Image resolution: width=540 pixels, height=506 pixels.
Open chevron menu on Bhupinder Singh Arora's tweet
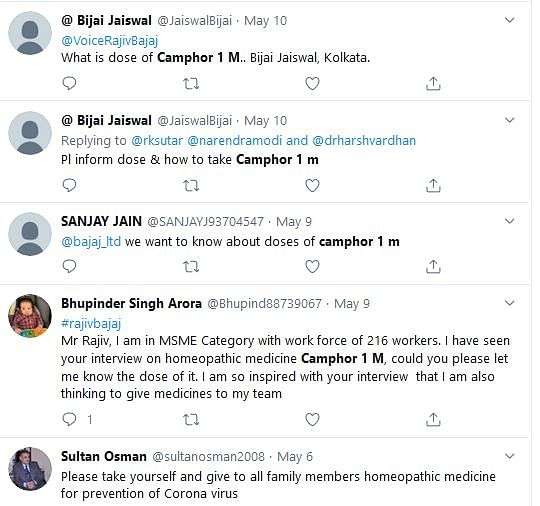tap(509, 303)
